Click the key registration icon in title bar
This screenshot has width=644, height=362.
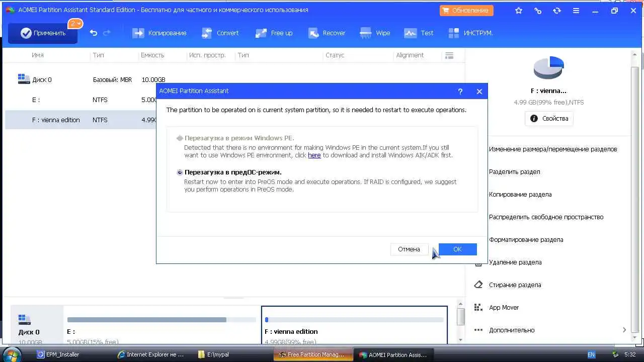pyautogui.click(x=538, y=11)
